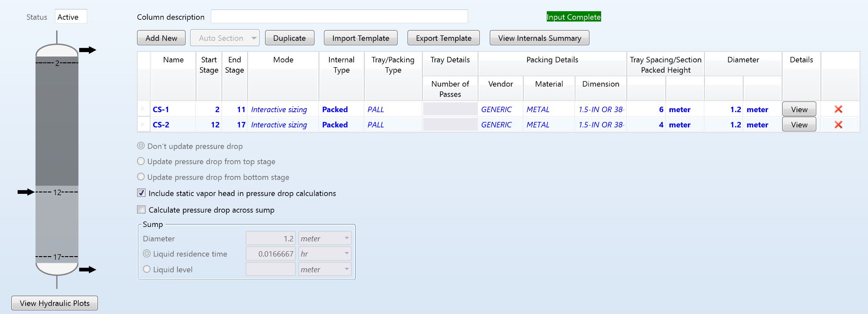868x314 pixels.
Task: Toggle Include static vapor head checkbox
Action: [x=142, y=193]
